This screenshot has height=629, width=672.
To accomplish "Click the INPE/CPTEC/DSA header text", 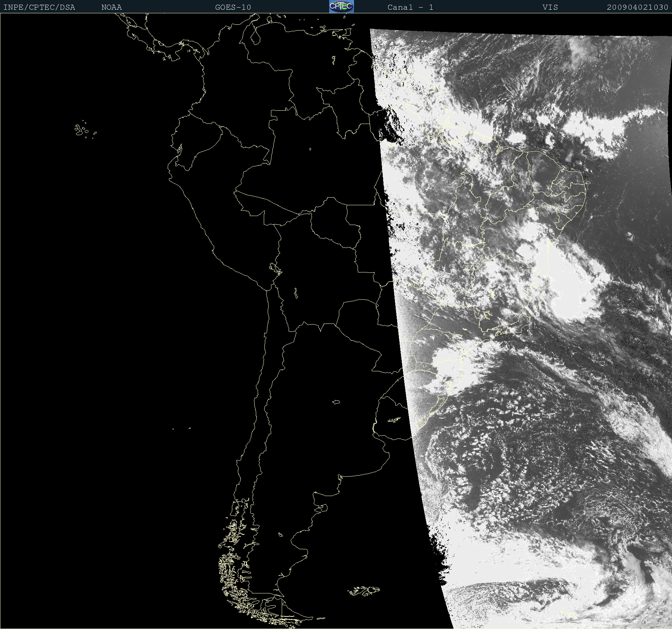I will coord(39,7).
